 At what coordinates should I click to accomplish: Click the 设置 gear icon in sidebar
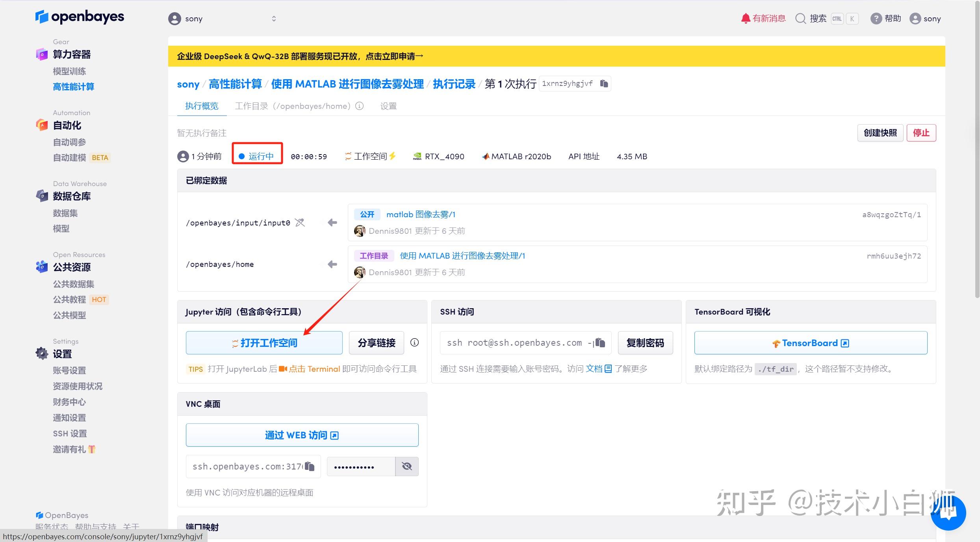(x=42, y=354)
